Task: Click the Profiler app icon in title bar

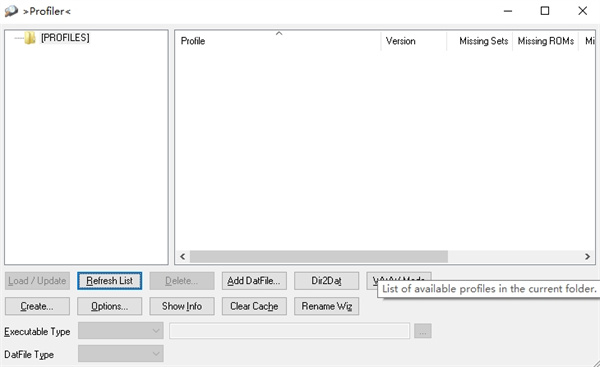Action: [11, 11]
